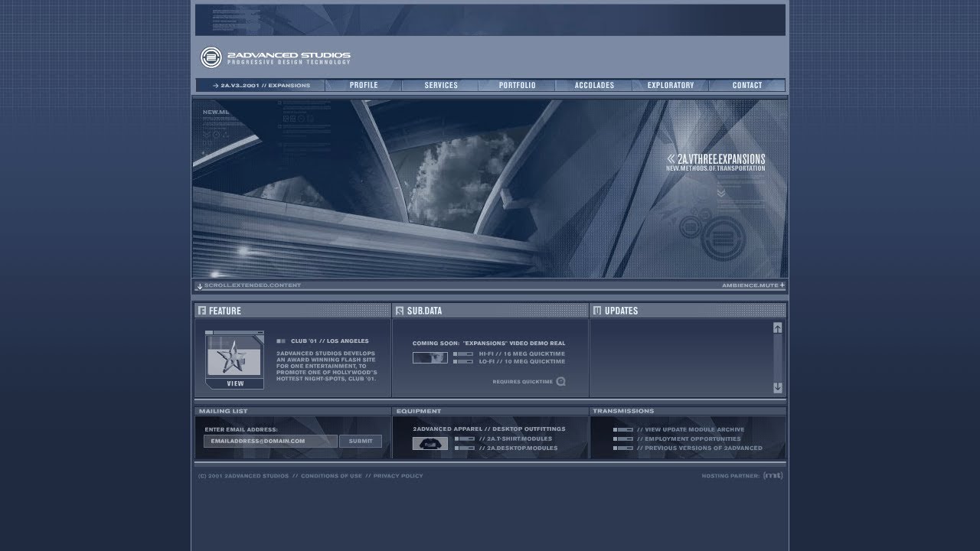
Task: Open the Club '01 star thumbnail
Action: (234, 357)
